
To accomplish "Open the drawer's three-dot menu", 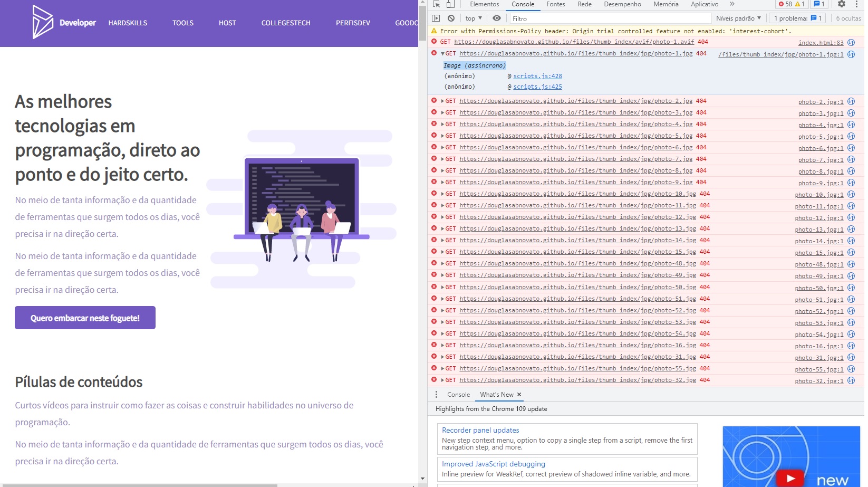I will click(x=436, y=395).
